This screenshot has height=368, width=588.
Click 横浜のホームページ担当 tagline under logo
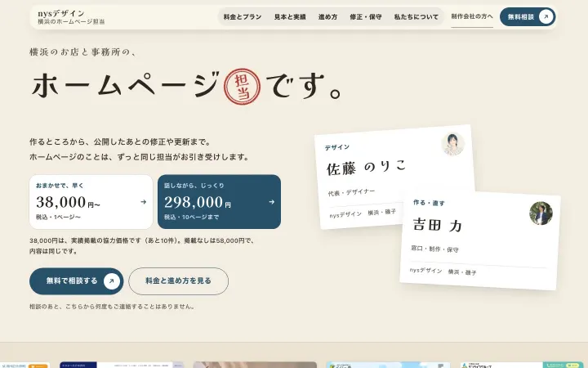coord(71,22)
